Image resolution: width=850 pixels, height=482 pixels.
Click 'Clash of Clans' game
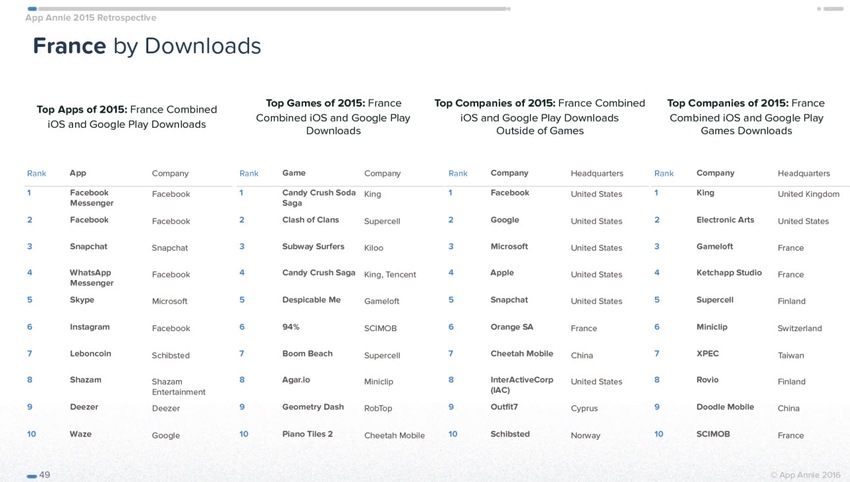tap(310, 220)
